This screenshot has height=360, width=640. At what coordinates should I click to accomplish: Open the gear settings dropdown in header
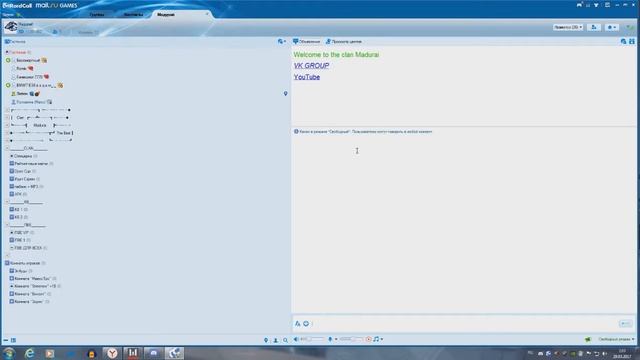point(611,27)
